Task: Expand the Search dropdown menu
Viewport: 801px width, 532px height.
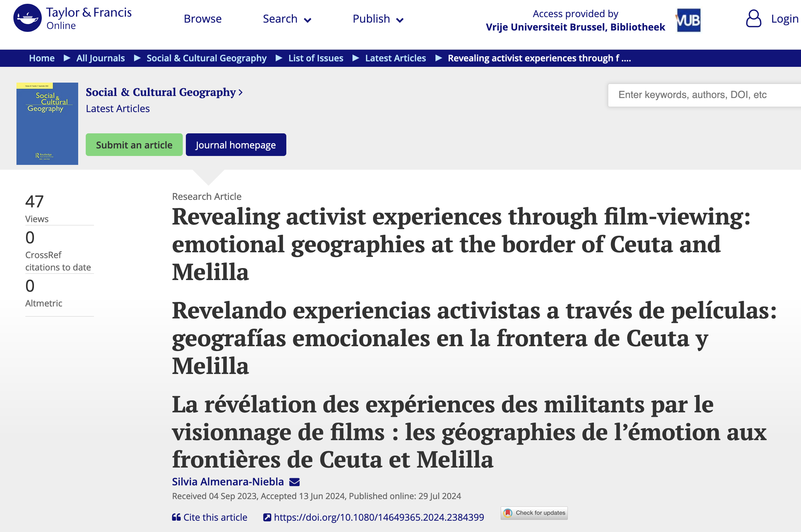Action: pos(287,19)
